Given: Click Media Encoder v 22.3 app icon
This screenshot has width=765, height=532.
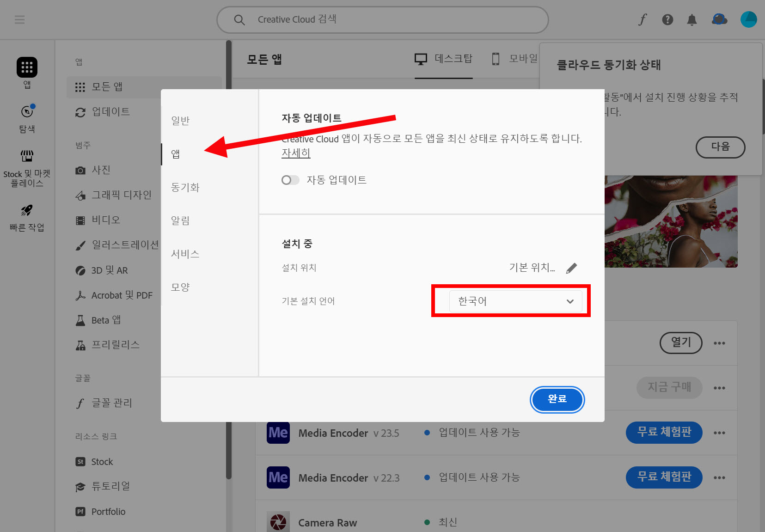Looking at the screenshot, I should coord(278,477).
